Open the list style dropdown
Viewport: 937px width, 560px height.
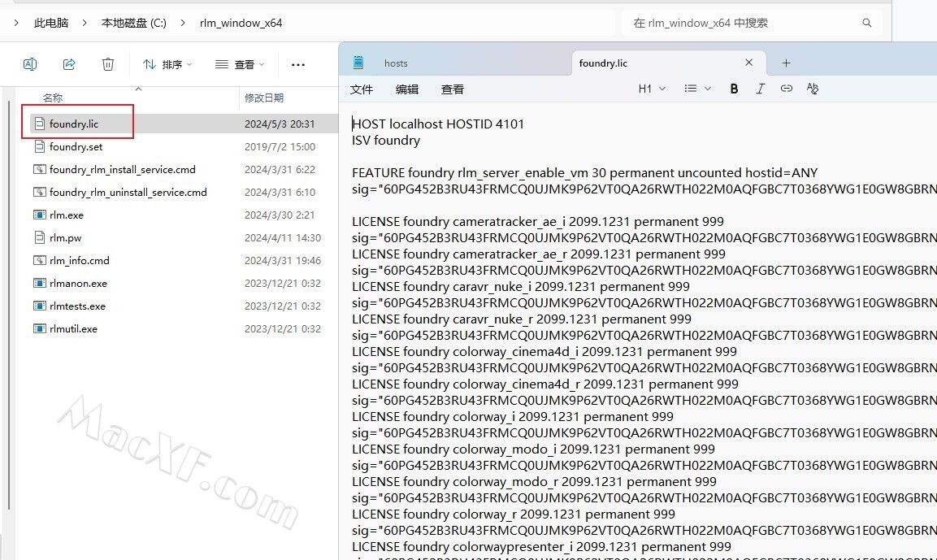697,89
